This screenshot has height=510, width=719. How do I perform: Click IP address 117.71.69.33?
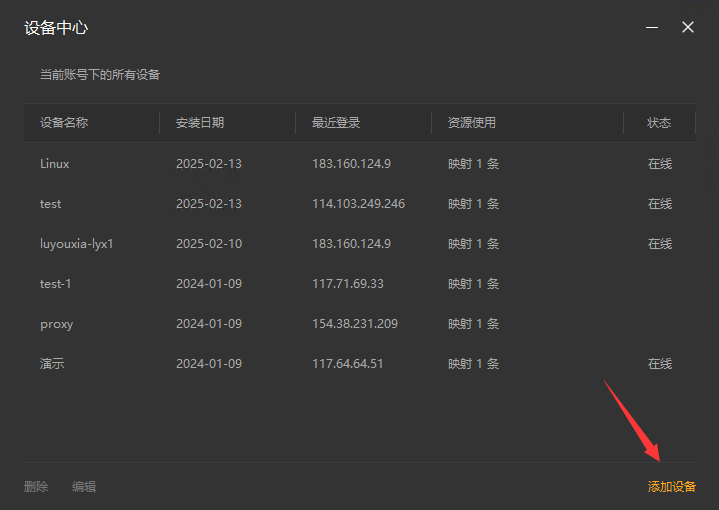pos(348,284)
